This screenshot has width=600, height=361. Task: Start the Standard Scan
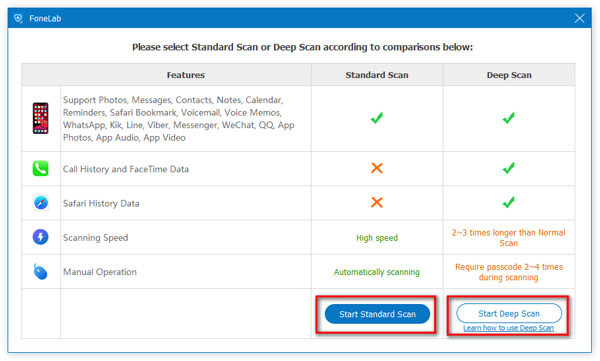(377, 314)
